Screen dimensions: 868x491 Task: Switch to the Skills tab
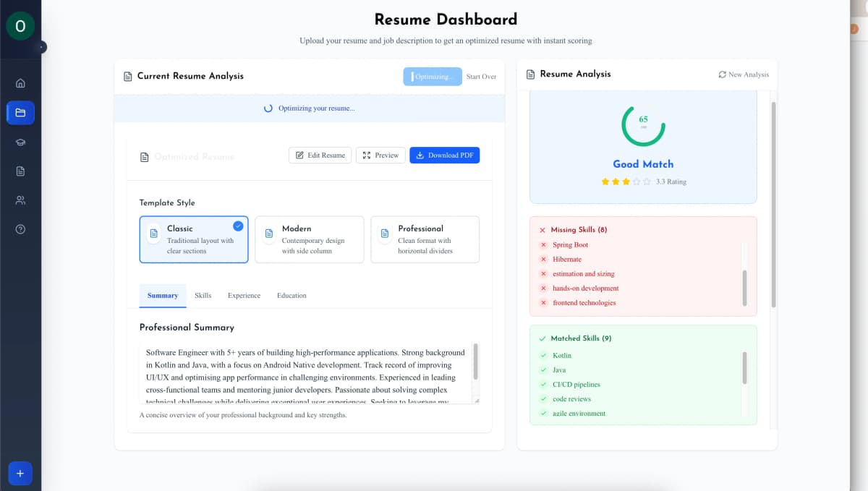pos(203,296)
